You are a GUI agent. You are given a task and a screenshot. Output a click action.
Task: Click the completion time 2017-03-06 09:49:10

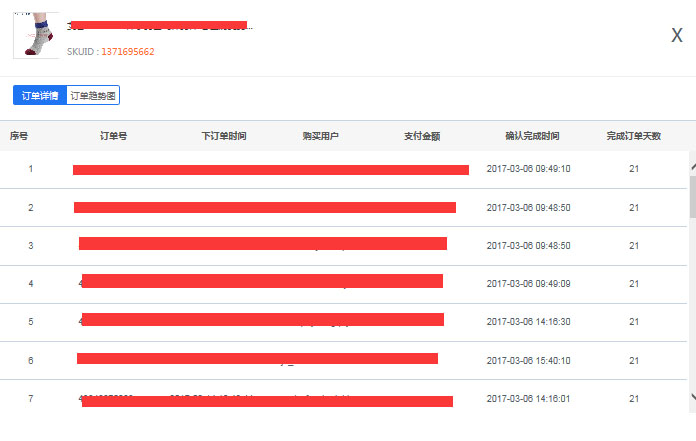(x=528, y=169)
